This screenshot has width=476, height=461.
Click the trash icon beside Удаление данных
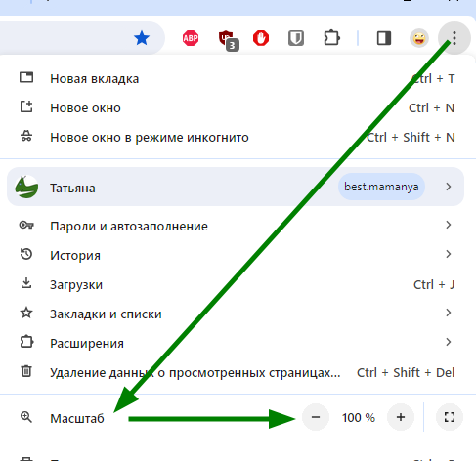tap(26, 371)
